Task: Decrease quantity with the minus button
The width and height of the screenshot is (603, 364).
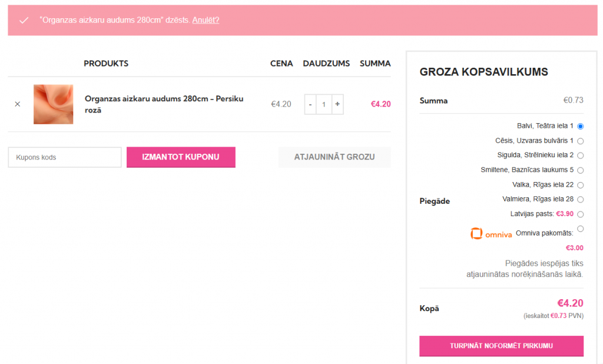Action: [x=310, y=104]
